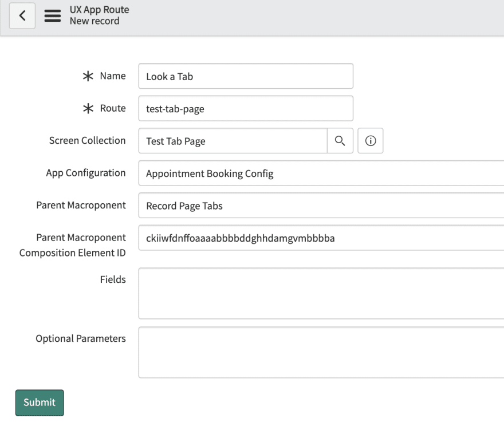The image size is (504, 430).
Task: Go back using the chevron button
Action: (x=22, y=16)
